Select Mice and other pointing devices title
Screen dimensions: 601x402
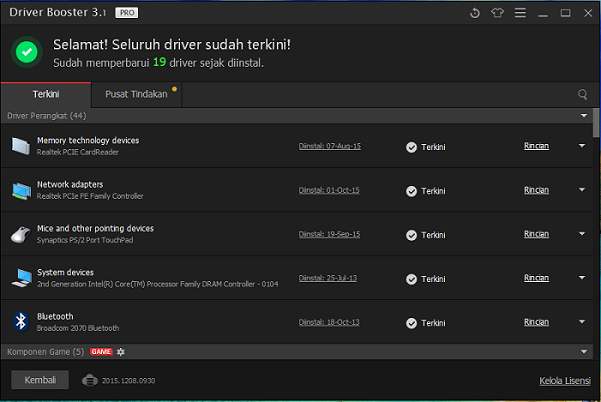[x=95, y=228]
